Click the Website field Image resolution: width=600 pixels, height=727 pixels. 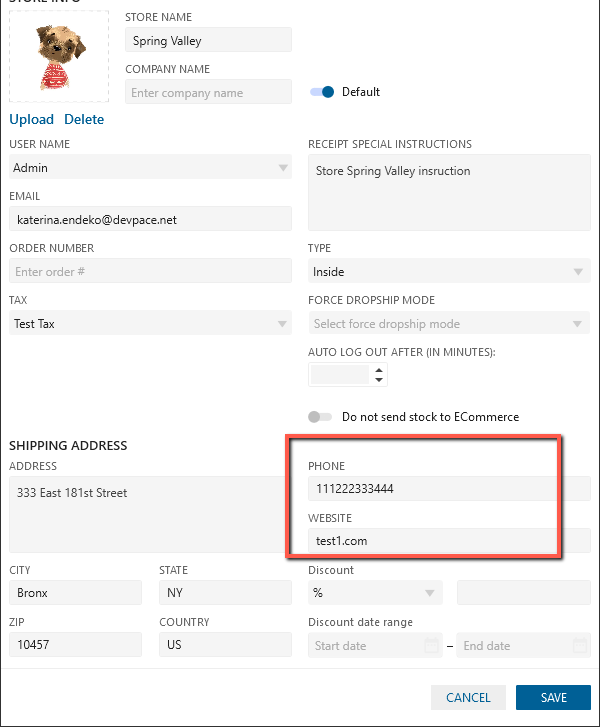[432, 541]
